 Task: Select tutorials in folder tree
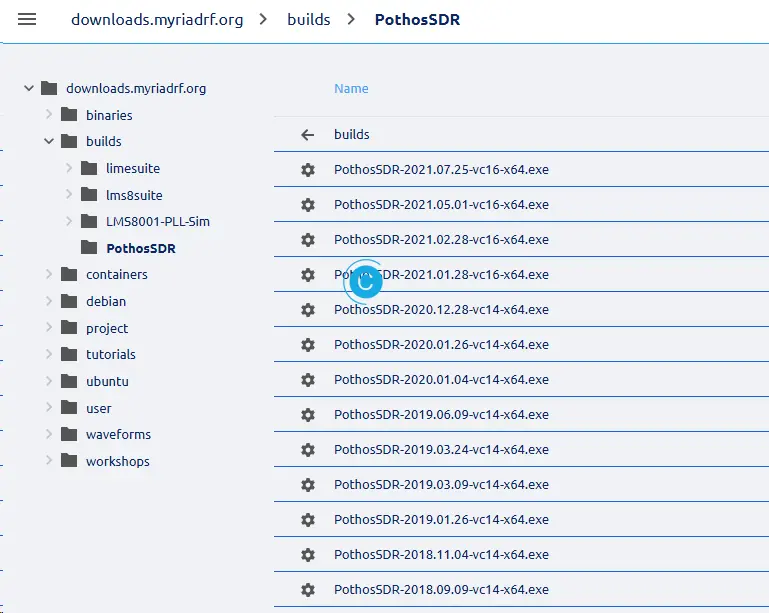pyautogui.click(x=110, y=355)
